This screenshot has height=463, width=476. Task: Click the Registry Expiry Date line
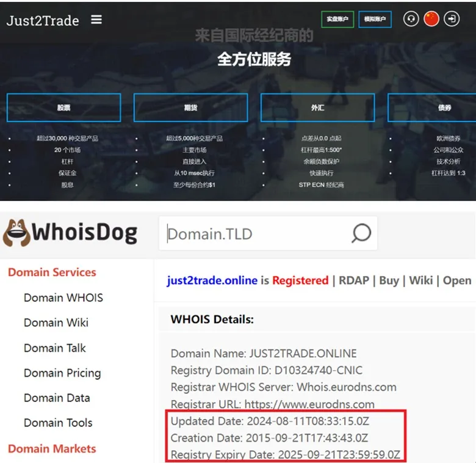point(286,455)
